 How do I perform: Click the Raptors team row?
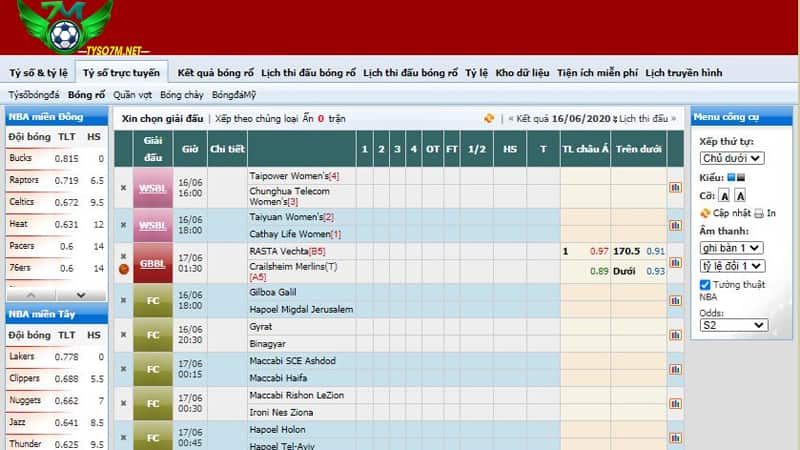[56, 180]
